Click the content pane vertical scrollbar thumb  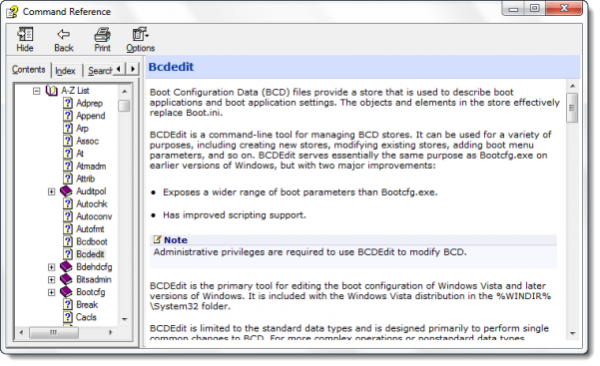tap(572, 108)
